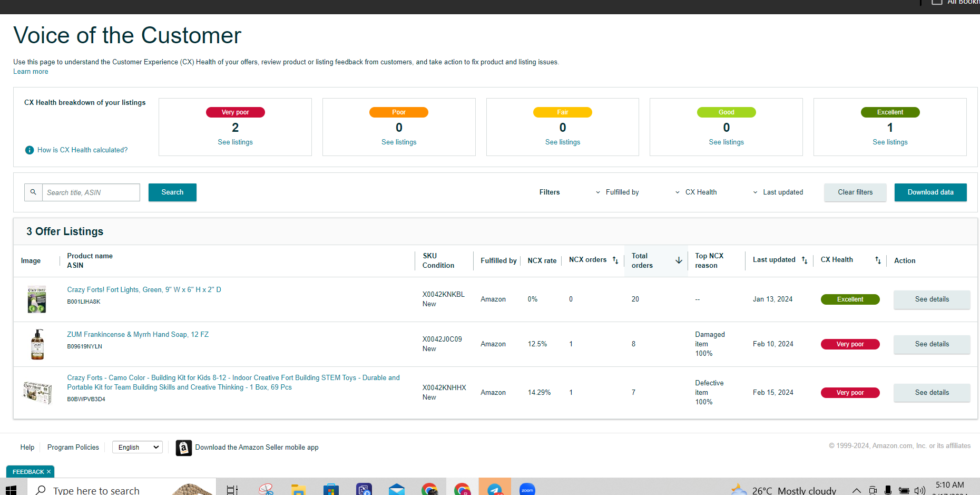This screenshot has height=495, width=980.
Task: Click ASIN B001LIHA8K
Action: tap(84, 302)
